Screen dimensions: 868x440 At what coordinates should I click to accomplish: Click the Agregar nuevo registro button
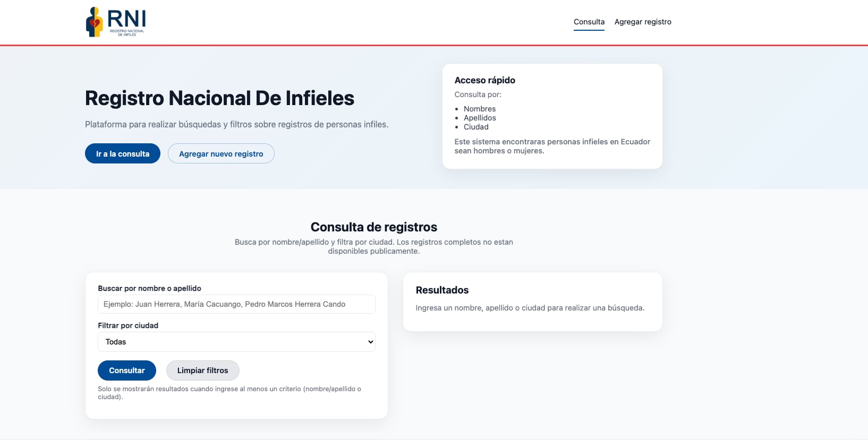221,154
